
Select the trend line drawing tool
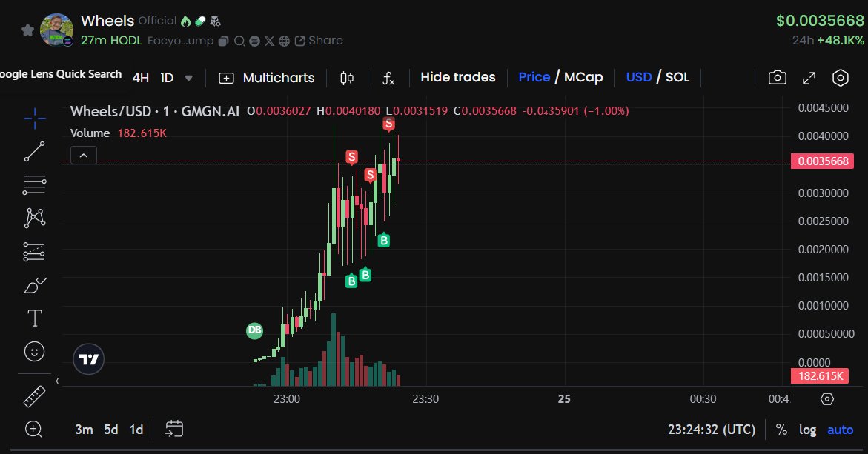pyautogui.click(x=34, y=152)
